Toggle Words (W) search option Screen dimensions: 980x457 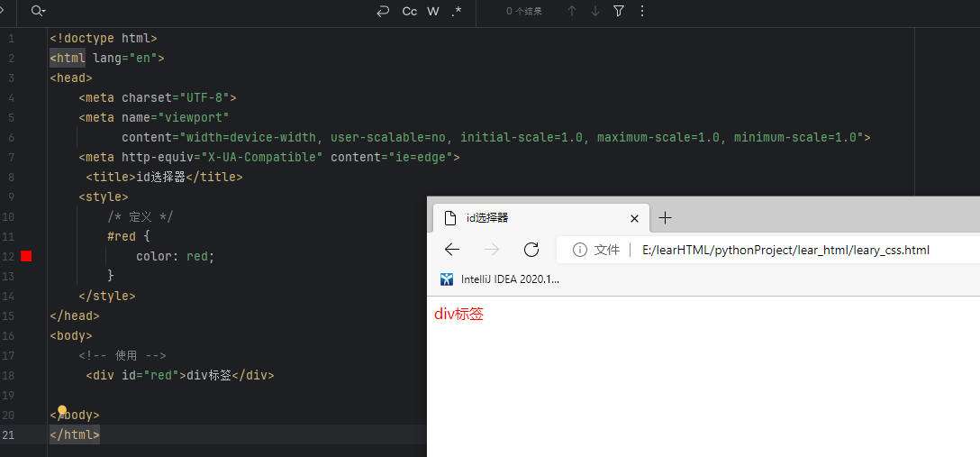point(433,11)
